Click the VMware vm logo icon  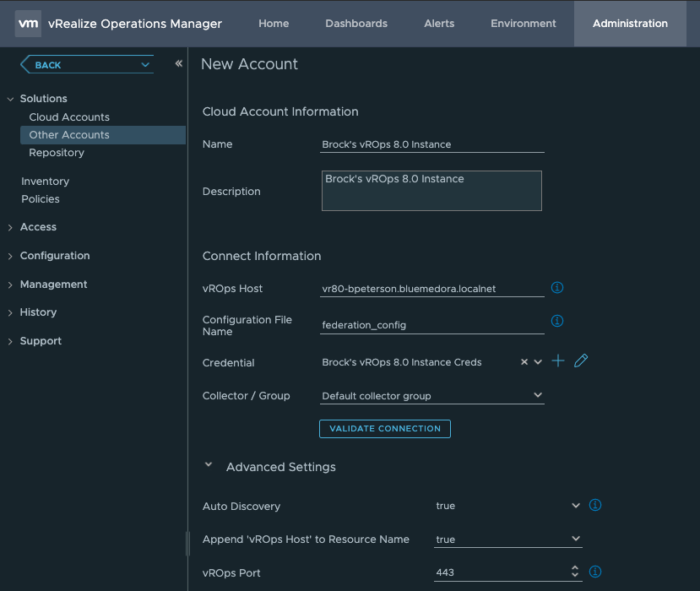(x=28, y=24)
